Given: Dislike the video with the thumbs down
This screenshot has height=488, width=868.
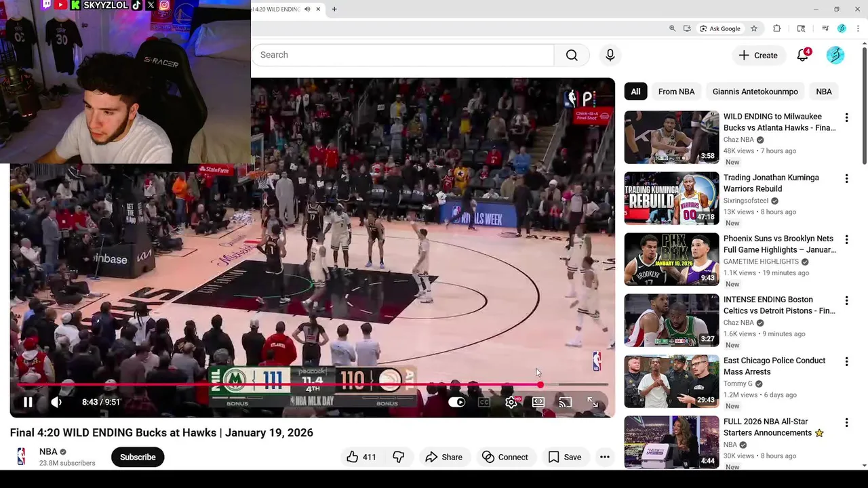Looking at the screenshot, I should [399, 457].
